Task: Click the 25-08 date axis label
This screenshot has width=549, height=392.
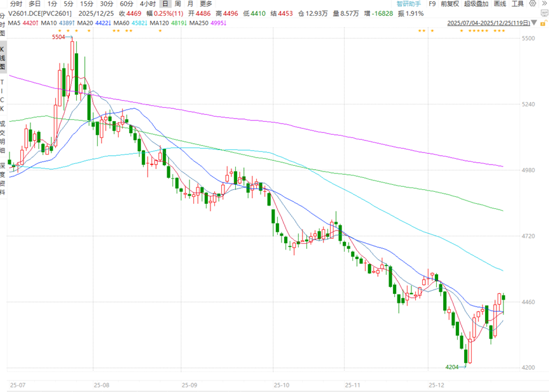Action: 101,385
